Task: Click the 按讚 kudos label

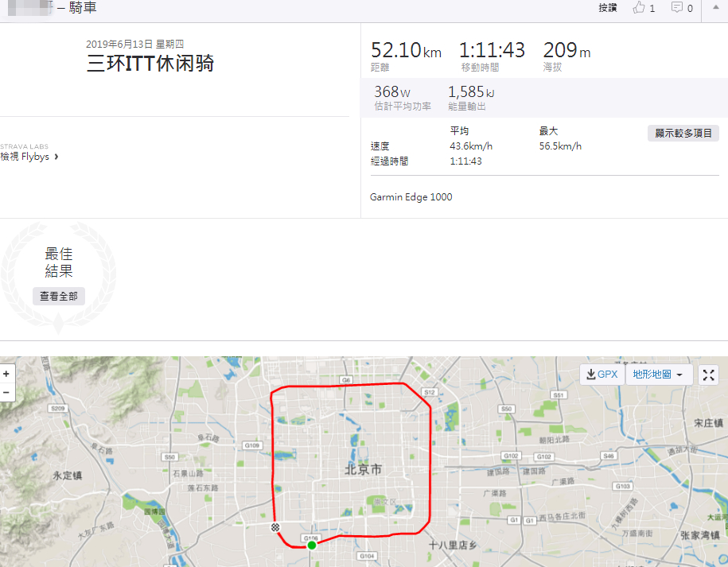Action: (x=607, y=8)
